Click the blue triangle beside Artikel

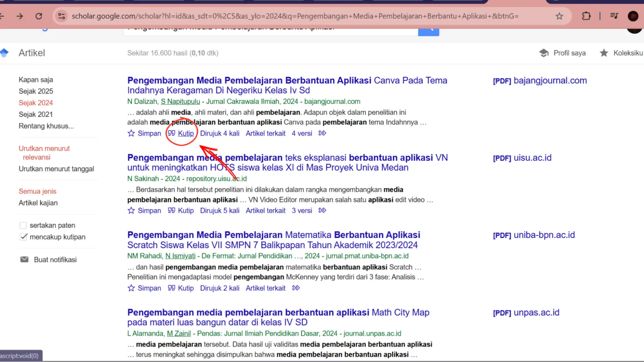5,53
